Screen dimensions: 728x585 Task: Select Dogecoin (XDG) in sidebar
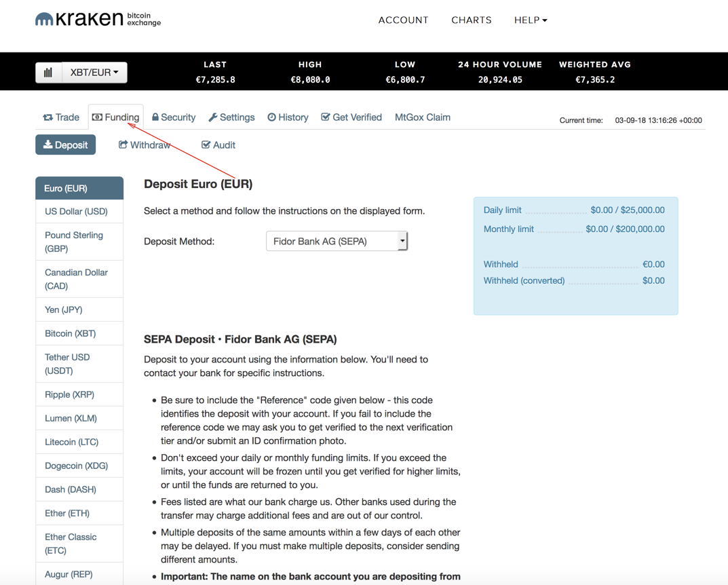[79, 466]
